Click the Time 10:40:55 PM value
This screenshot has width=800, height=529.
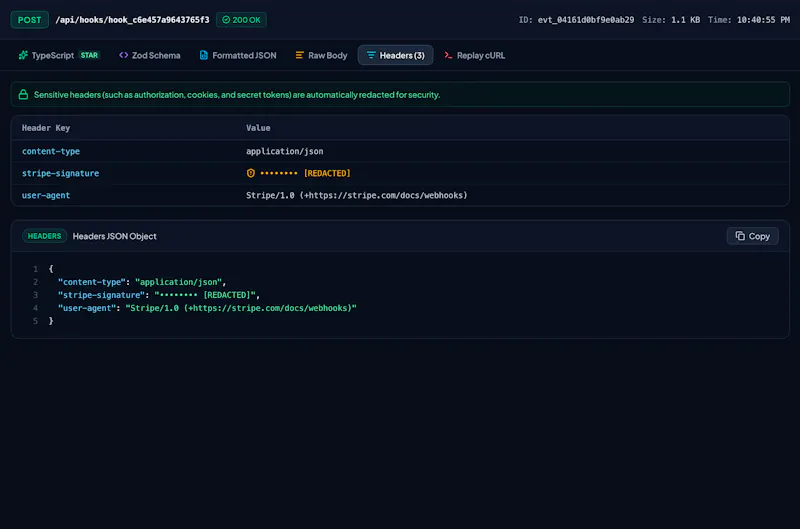pyautogui.click(x=763, y=20)
